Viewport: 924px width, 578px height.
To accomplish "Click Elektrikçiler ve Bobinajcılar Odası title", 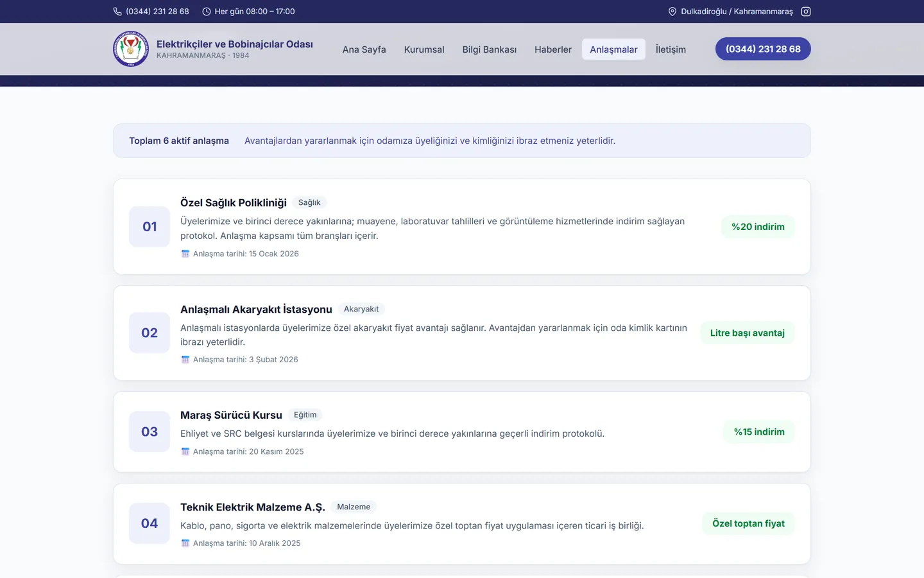I will click(x=235, y=44).
